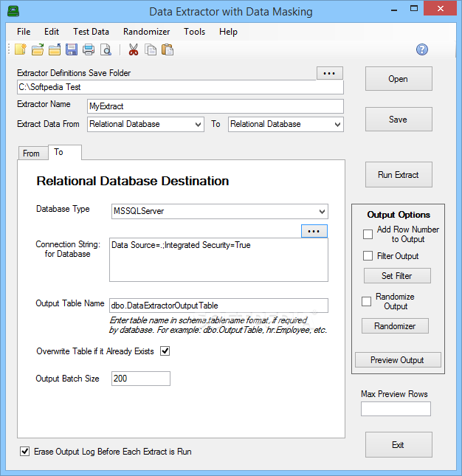Expand the Database Type dropdown
The height and width of the screenshot is (476, 462).
pos(219,211)
